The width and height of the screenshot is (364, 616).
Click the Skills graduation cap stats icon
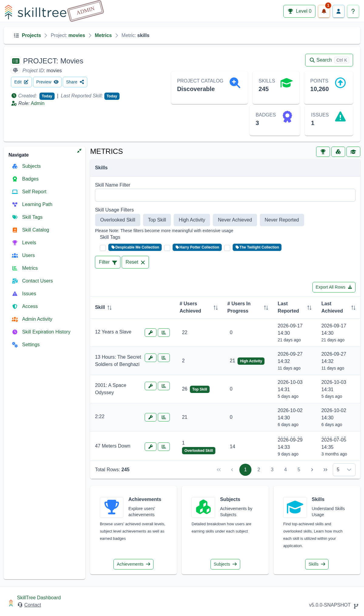tap(286, 83)
